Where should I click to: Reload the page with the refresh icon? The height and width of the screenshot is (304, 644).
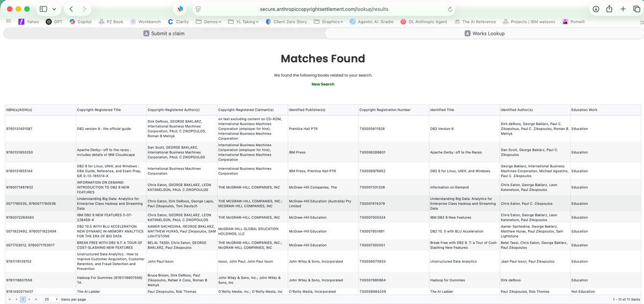[450, 9]
